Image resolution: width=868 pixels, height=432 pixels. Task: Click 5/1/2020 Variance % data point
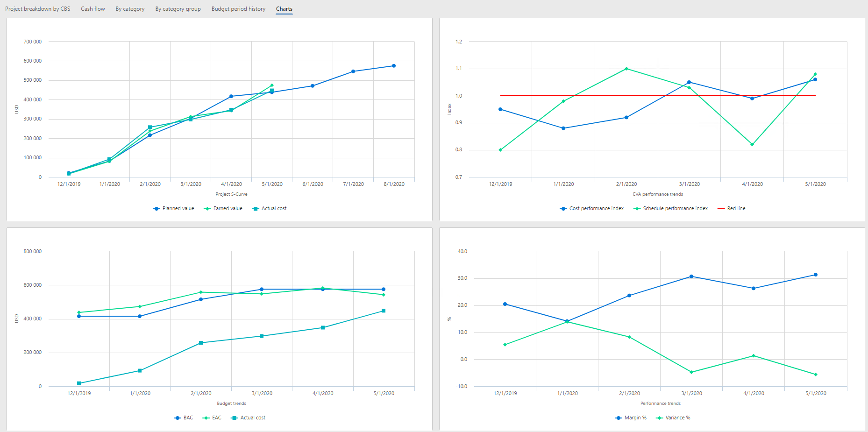[x=816, y=375]
